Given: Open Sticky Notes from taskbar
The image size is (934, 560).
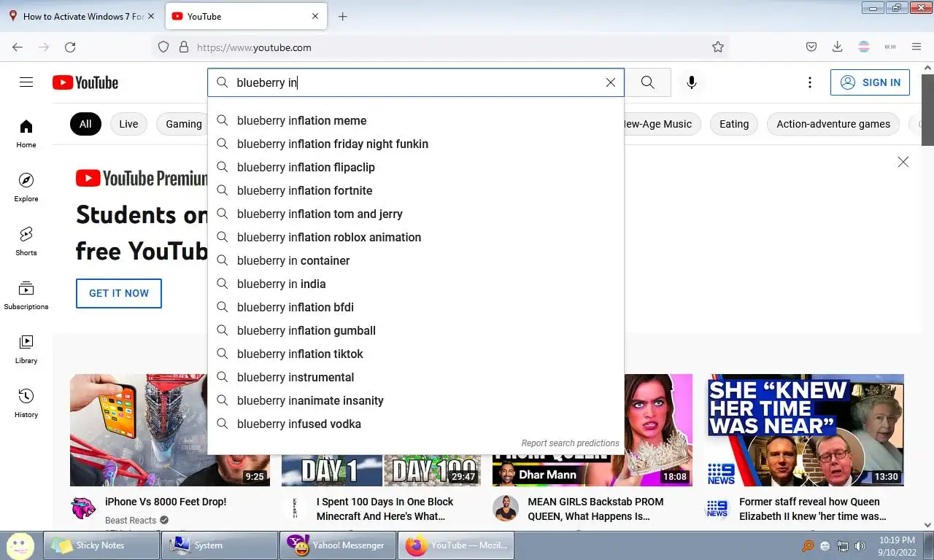Looking at the screenshot, I should [101, 545].
